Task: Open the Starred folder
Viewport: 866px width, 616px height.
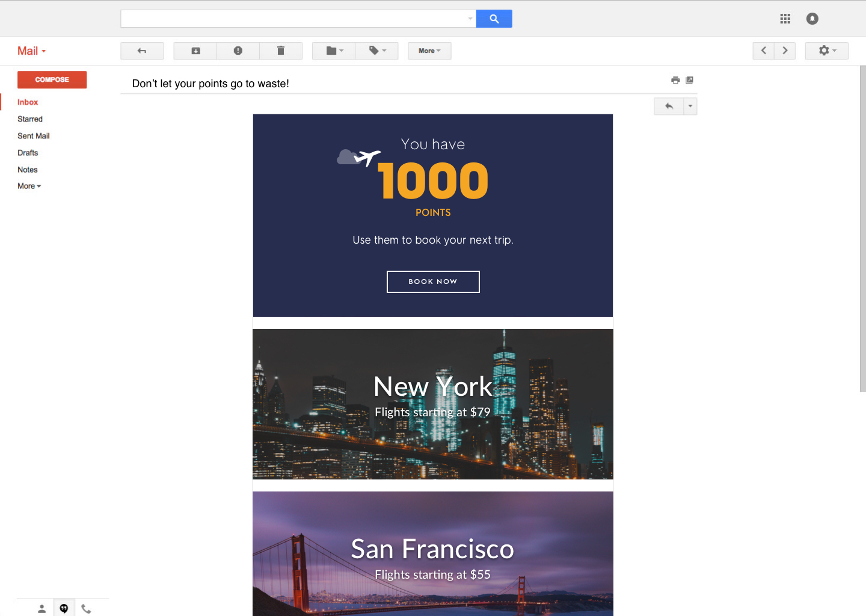Action: 30,119
